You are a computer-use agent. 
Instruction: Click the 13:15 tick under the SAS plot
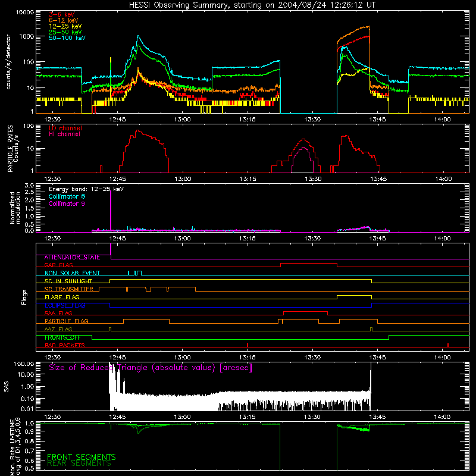pyautogui.click(x=248, y=417)
